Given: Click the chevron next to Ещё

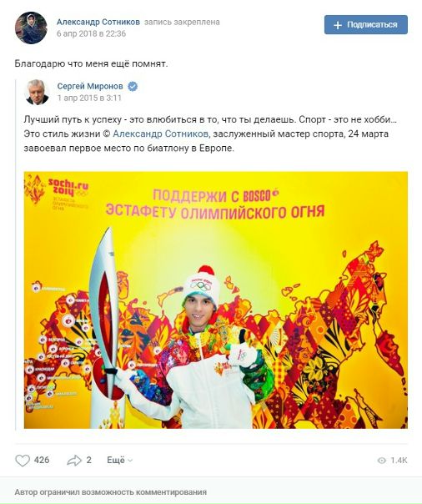Looking at the screenshot, I should (130, 461).
